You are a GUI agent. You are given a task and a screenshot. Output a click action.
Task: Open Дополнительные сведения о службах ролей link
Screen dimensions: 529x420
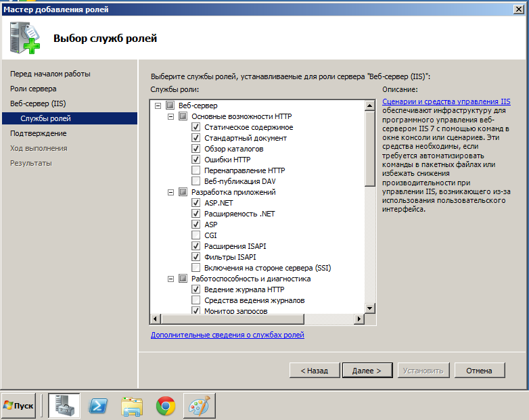[x=227, y=335]
